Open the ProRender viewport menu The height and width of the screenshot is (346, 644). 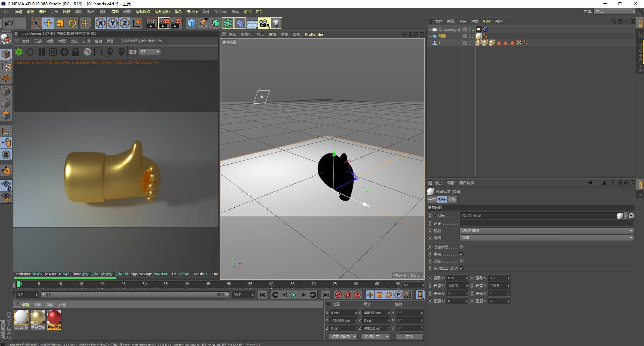pyautogui.click(x=314, y=34)
